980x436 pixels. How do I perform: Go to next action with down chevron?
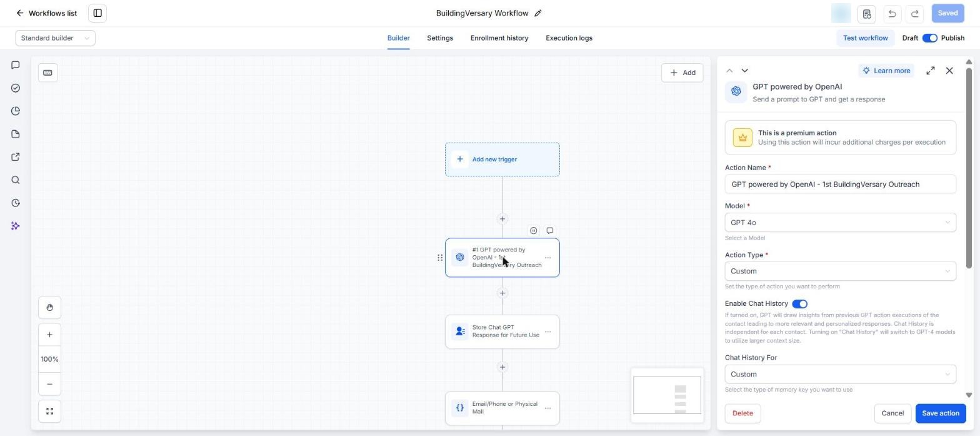[x=744, y=71]
